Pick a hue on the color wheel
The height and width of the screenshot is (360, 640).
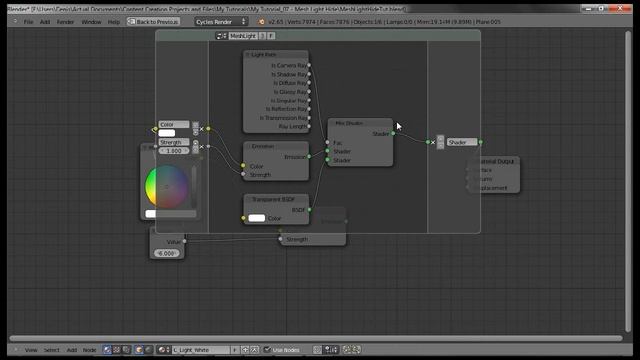tap(167, 187)
